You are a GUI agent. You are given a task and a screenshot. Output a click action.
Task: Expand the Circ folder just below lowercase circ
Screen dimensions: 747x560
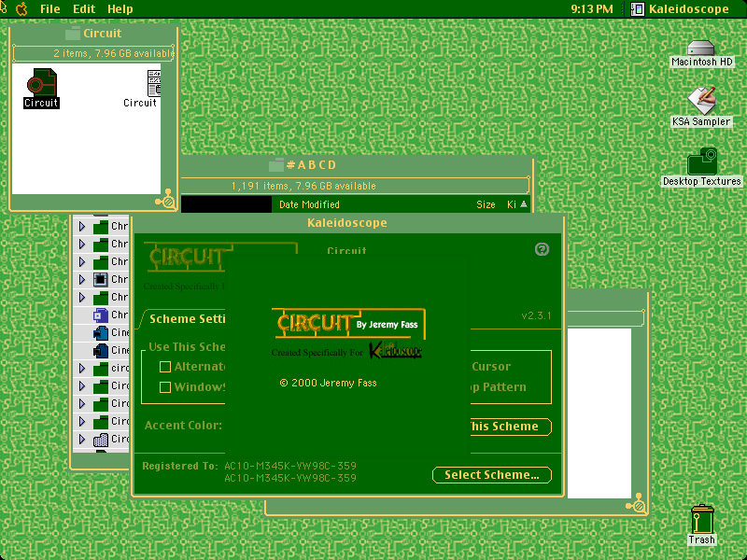82,385
